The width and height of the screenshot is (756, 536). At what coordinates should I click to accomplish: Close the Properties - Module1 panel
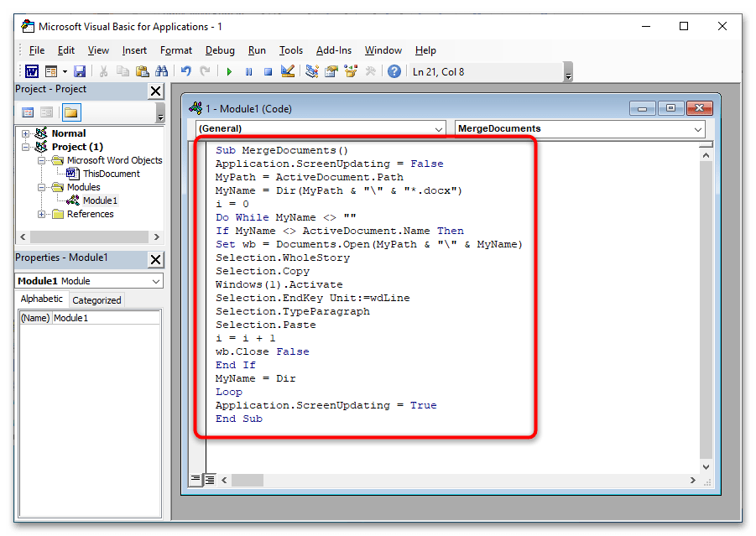(155, 259)
